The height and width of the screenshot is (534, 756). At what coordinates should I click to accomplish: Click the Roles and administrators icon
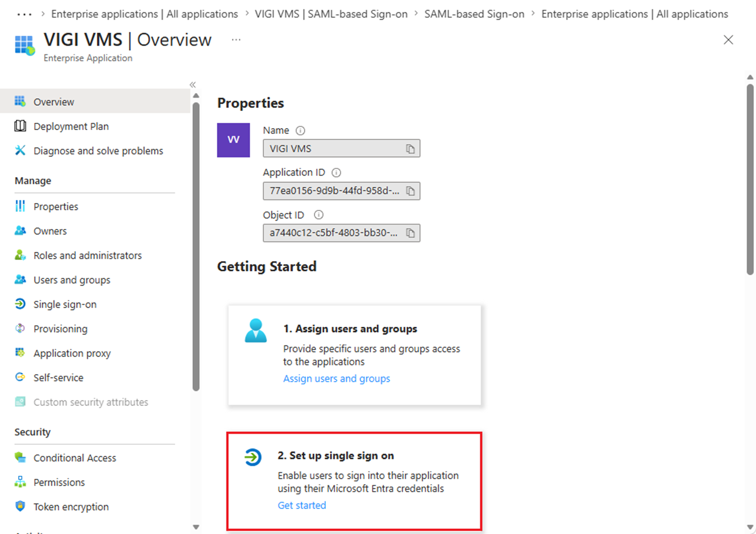tap(20, 255)
